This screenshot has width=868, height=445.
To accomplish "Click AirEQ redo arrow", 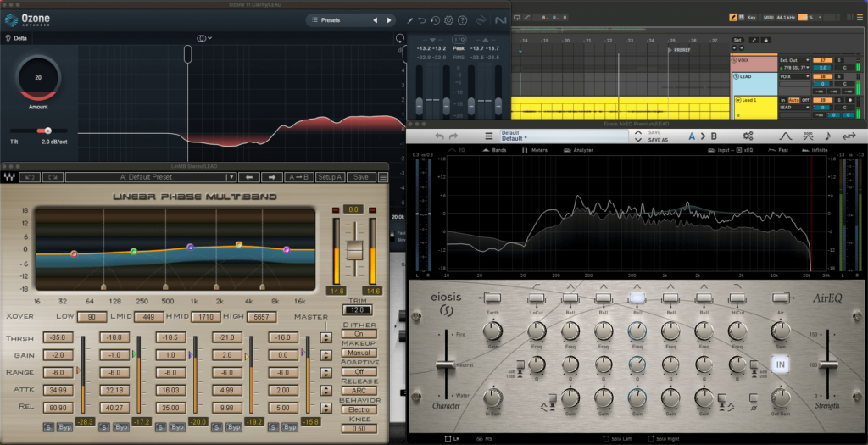I will tap(453, 136).
